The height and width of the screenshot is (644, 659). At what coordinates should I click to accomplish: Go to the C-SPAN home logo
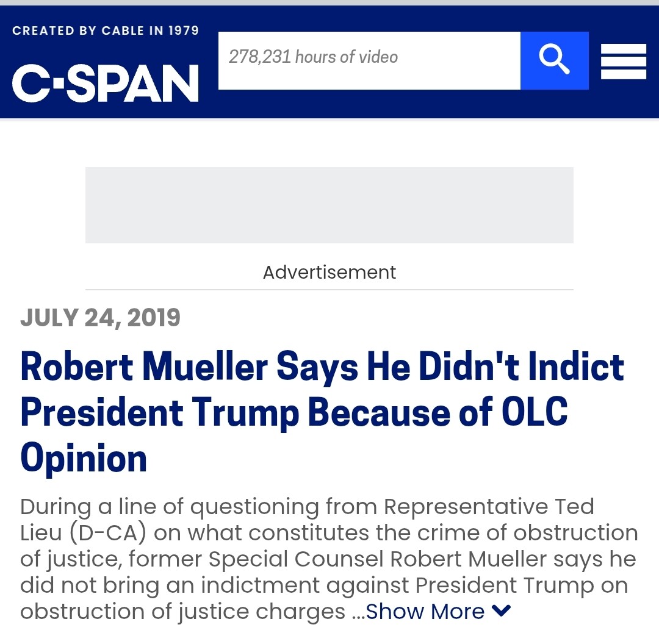tap(106, 83)
